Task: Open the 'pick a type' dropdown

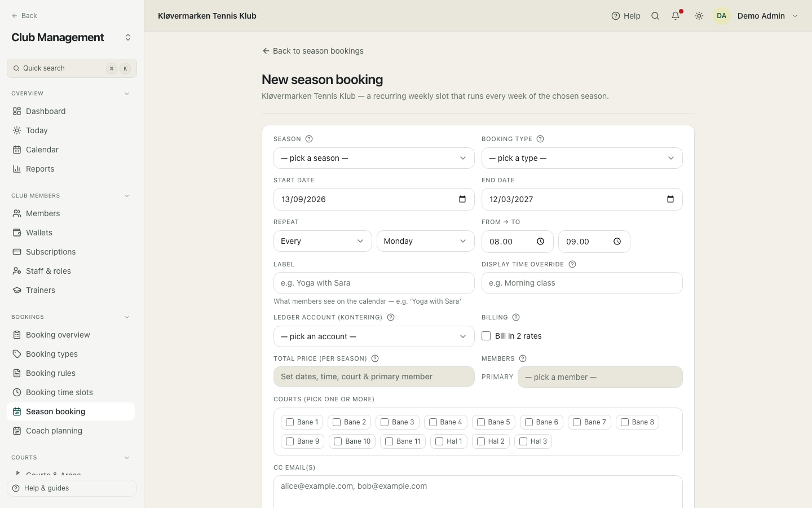Action: (x=582, y=158)
